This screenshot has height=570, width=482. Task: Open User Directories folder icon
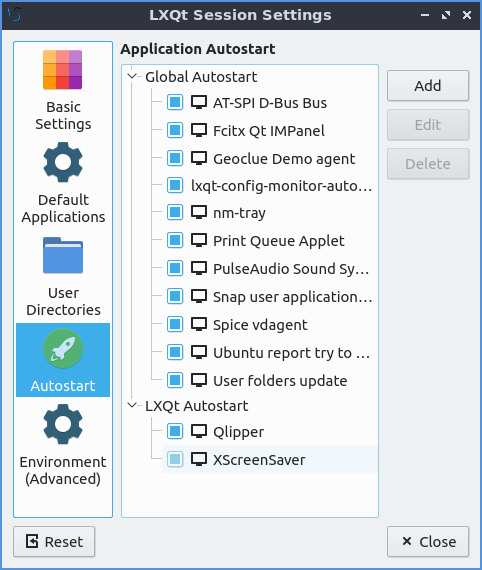[63, 255]
